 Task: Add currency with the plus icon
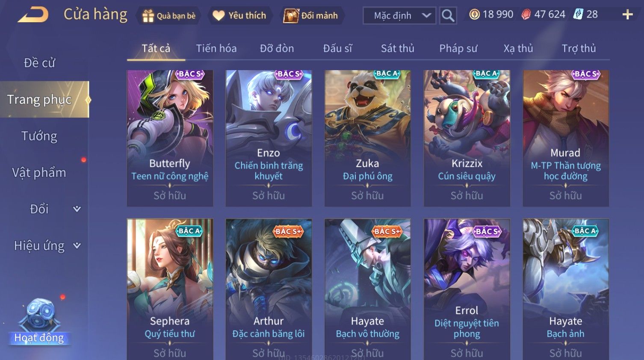pos(627,15)
